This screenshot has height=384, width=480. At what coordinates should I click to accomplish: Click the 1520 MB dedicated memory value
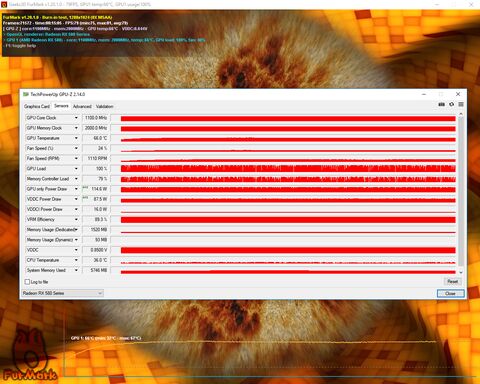[x=96, y=230]
